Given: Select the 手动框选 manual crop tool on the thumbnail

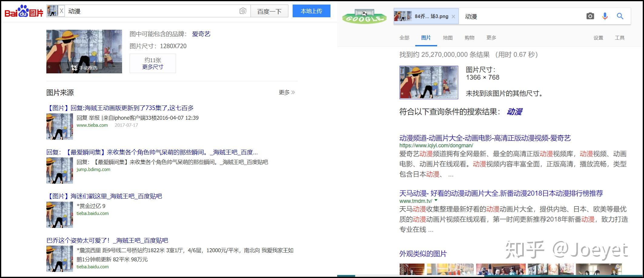Looking at the screenshot, I should click(x=85, y=68).
